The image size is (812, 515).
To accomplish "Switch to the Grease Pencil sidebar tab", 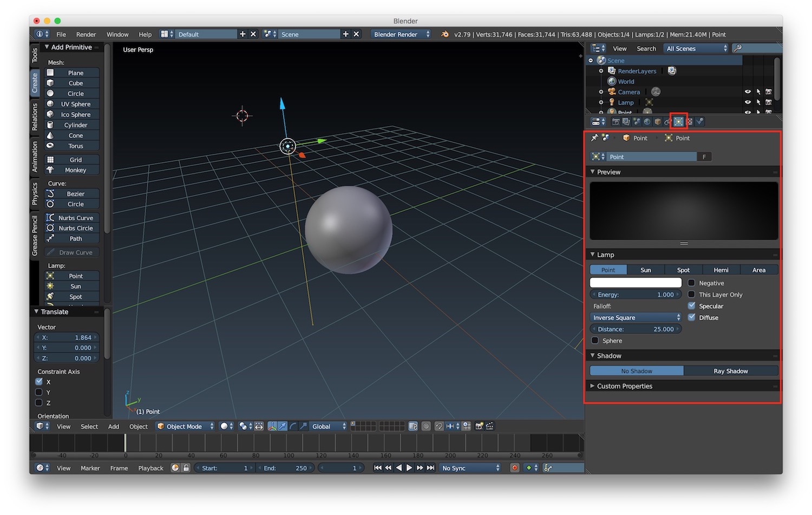I will [35, 235].
